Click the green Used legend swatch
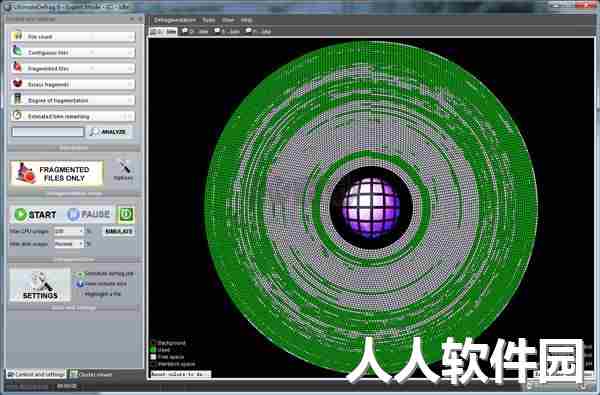This screenshot has width=600, height=395. point(153,349)
